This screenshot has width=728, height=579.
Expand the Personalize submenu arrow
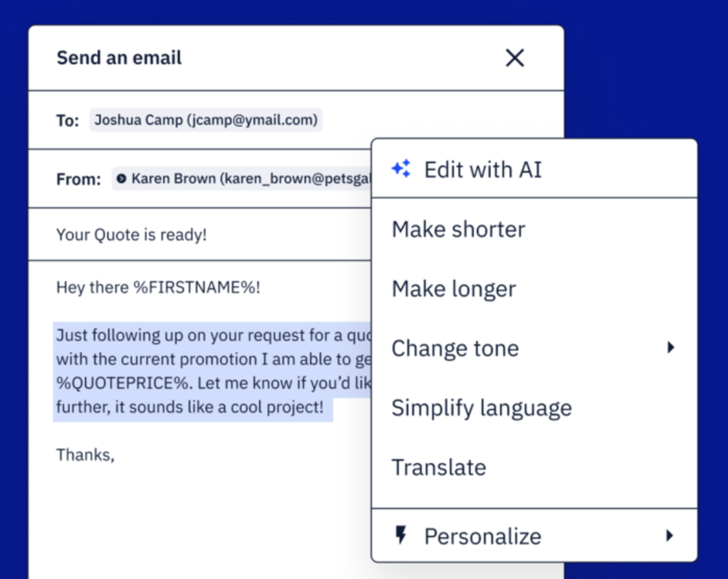tap(669, 535)
